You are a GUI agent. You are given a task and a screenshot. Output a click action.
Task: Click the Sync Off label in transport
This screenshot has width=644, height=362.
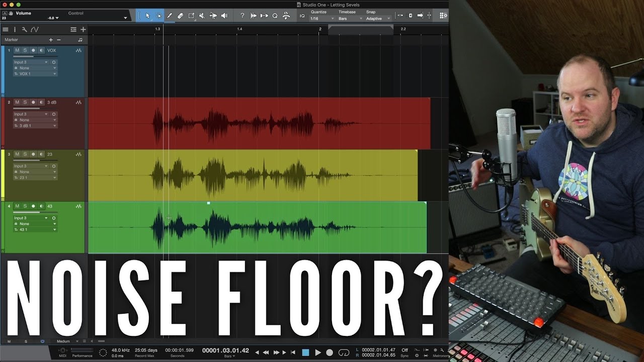[x=405, y=352]
